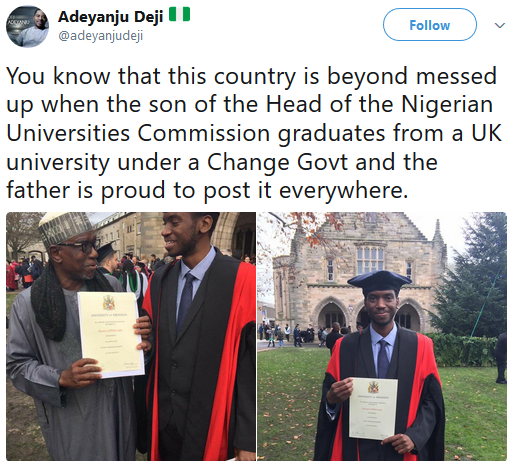The height and width of the screenshot is (461, 511).
Task: Click the patterned cap of man in left photo
Action: click(x=66, y=229)
